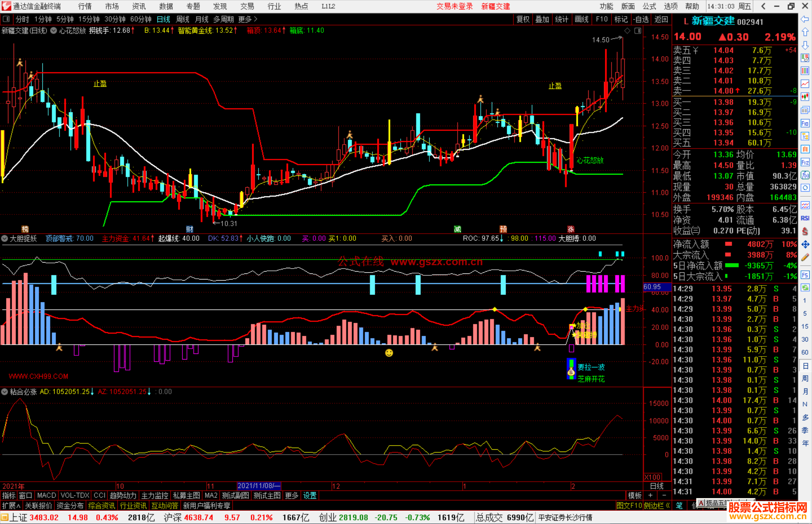Click the checklist icon with checkmark in sidebar
Viewport: 812px width, 524px height.
coord(805,58)
